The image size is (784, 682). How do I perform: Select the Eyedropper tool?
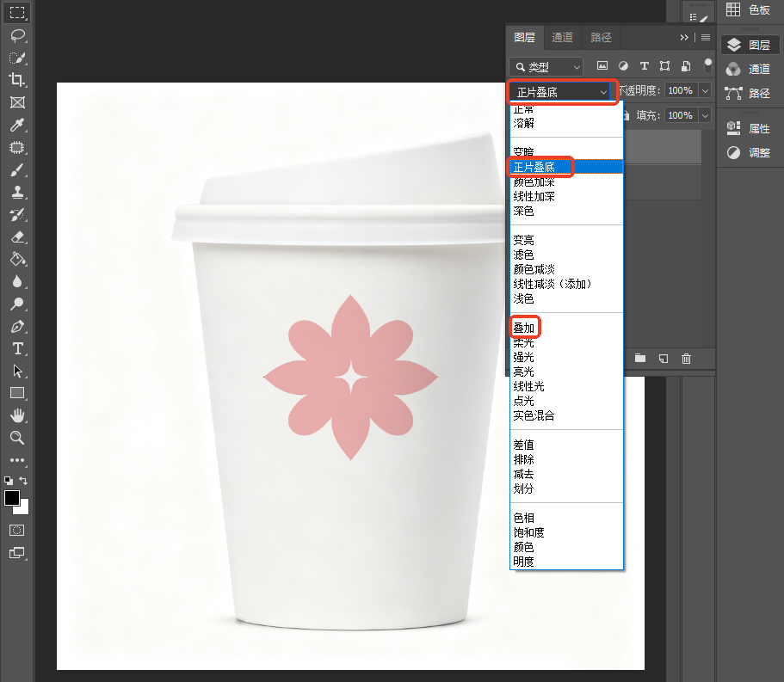(17, 125)
